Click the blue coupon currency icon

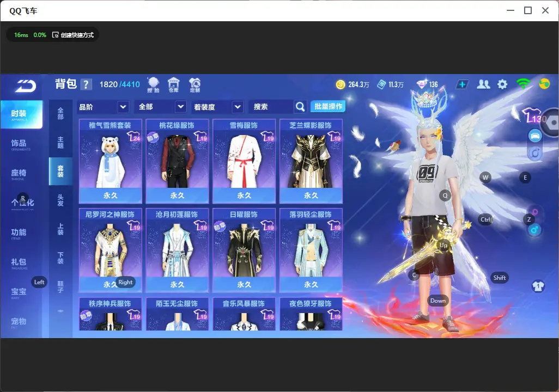click(x=381, y=84)
